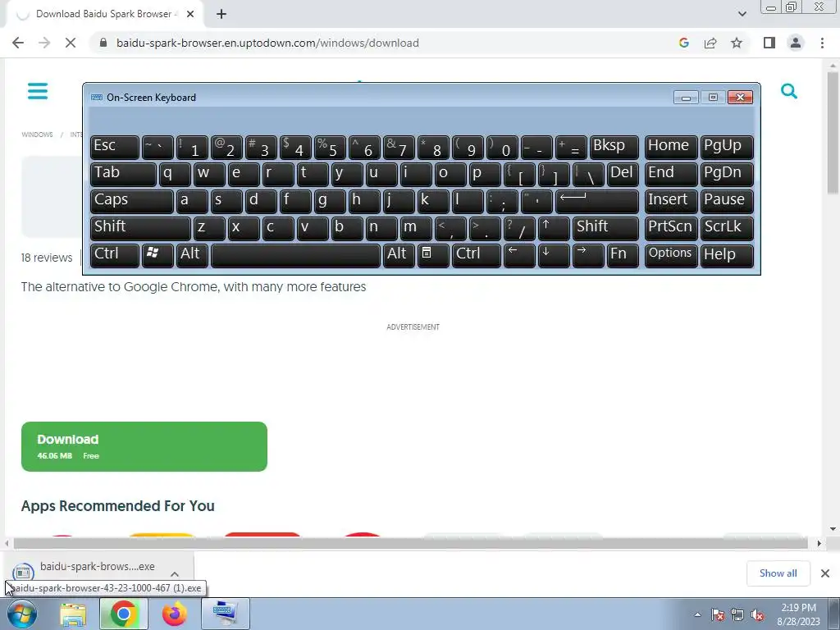Image resolution: width=840 pixels, height=630 pixels.
Task: Click the Google icon in address bar
Action: coord(683,43)
